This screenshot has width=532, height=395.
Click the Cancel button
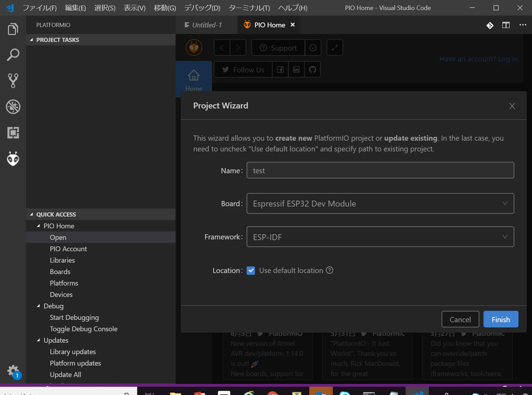460,319
